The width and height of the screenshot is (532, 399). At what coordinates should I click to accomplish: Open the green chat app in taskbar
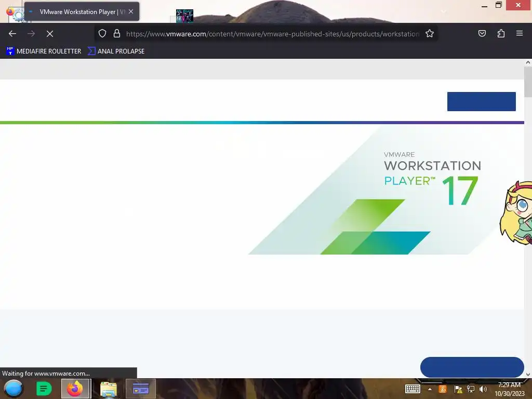(x=44, y=389)
